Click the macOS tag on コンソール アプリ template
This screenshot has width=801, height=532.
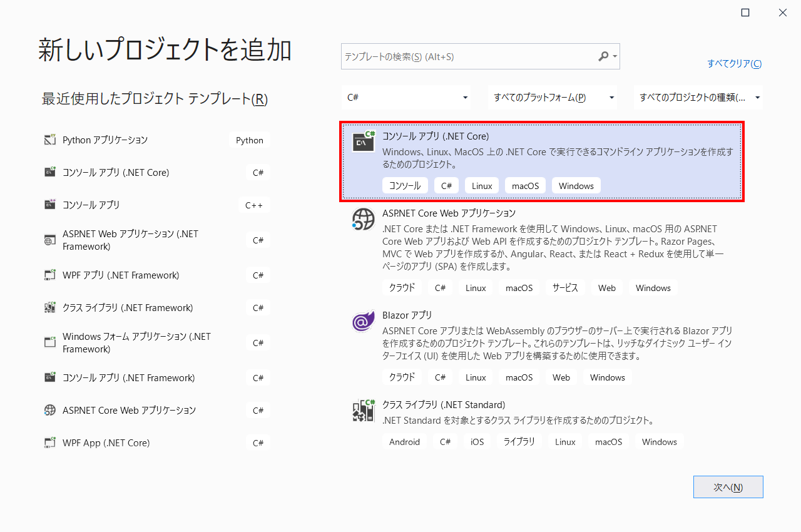tap(525, 186)
